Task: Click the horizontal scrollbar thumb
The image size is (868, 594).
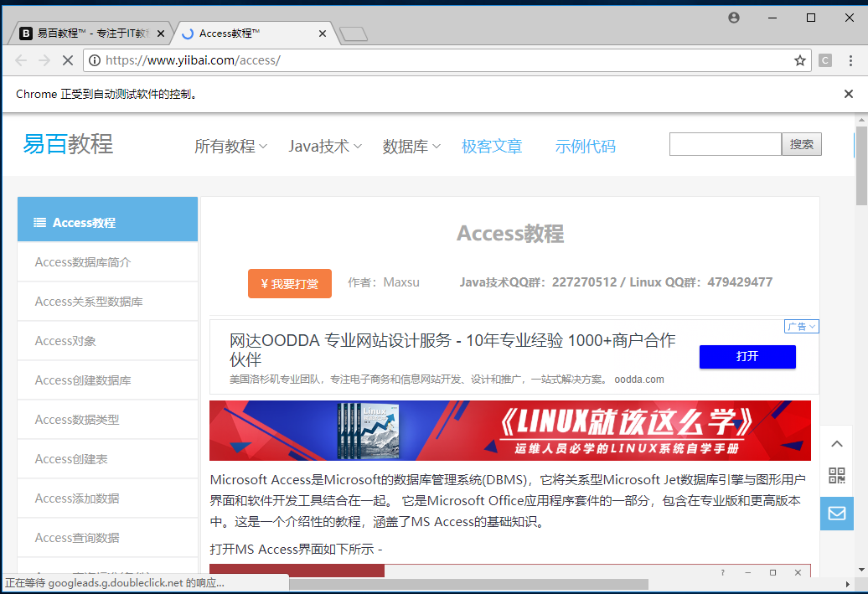Action: [x=468, y=584]
